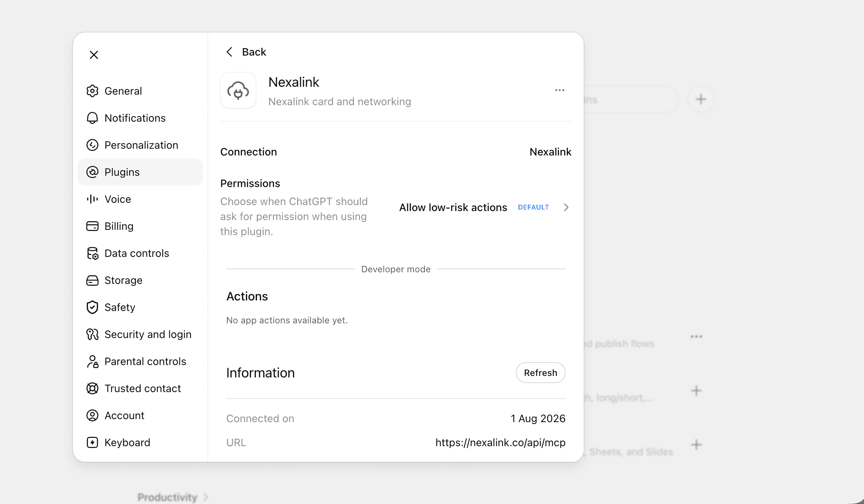Click the Security and login keys icon

(x=92, y=334)
